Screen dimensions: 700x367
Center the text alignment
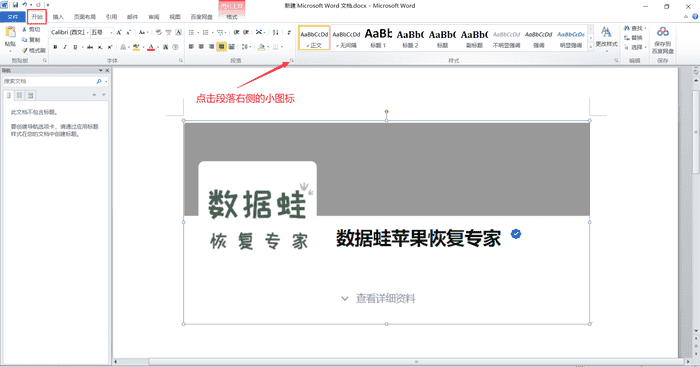tap(201, 46)
